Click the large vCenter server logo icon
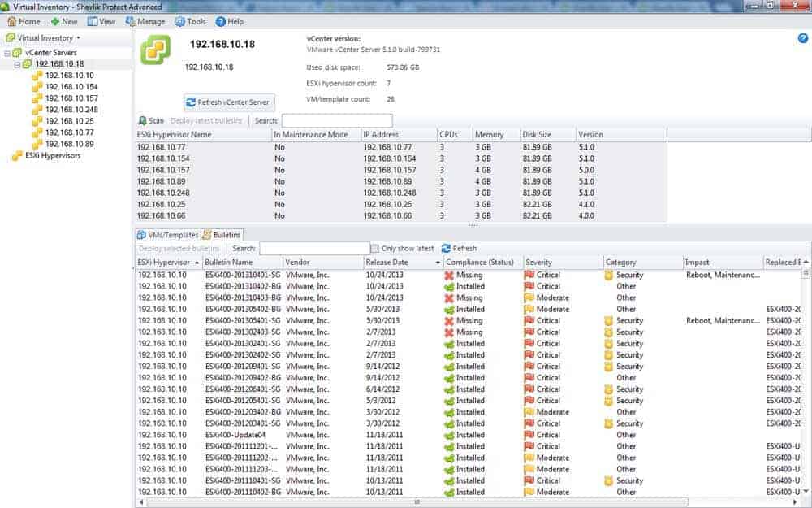Image resolution: width=812 pixels, height=508 pixels. pos(155,50)
